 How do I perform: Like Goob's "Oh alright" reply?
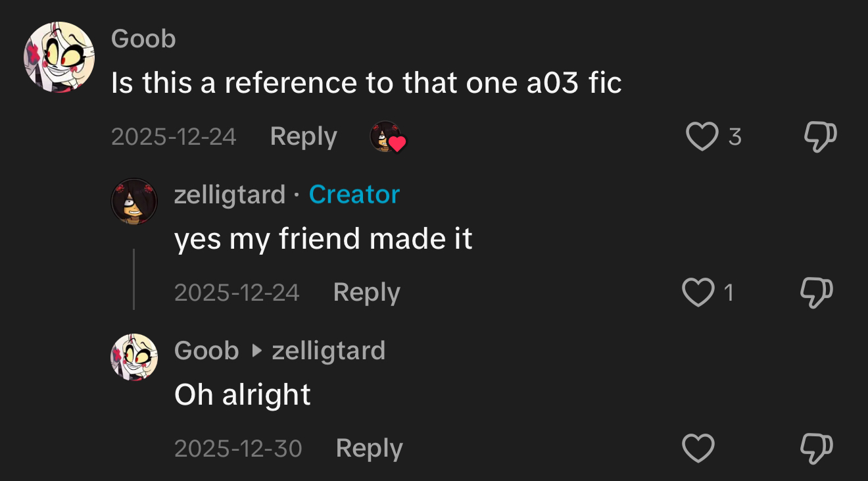pos(698,449)
